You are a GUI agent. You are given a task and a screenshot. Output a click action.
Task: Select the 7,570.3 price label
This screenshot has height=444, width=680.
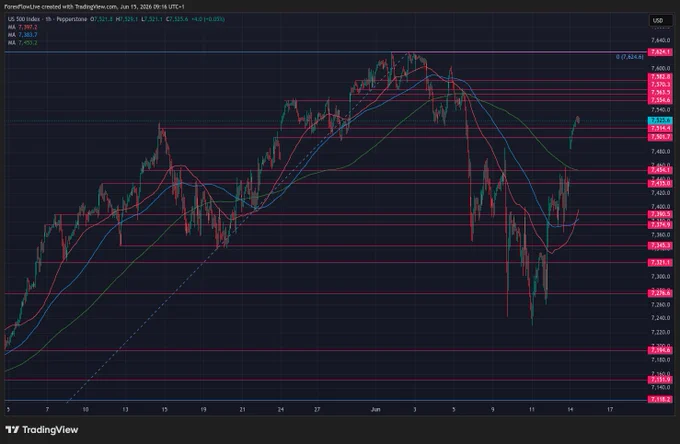(660, 84)
